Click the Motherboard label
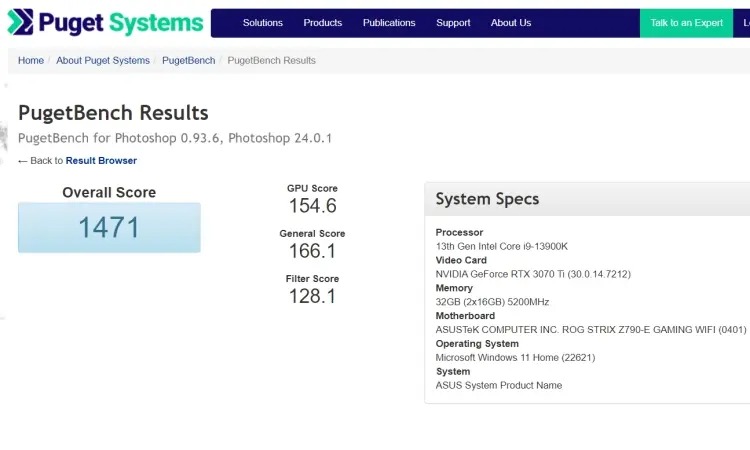 465,316
